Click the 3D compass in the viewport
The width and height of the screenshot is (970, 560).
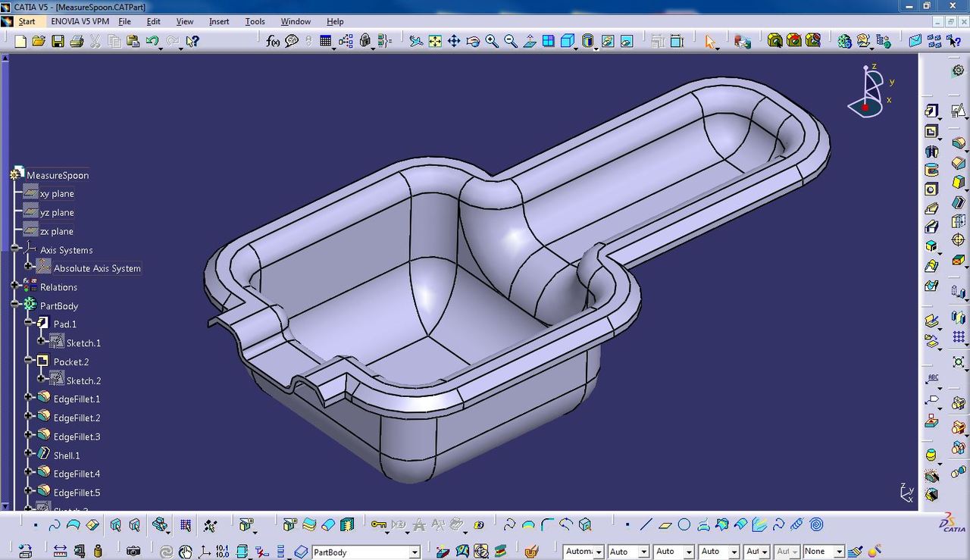870,91
